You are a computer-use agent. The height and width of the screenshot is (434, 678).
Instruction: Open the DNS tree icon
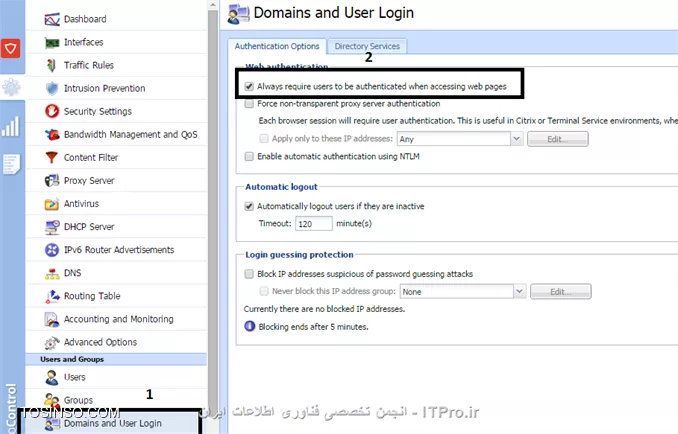click(52, 273)
